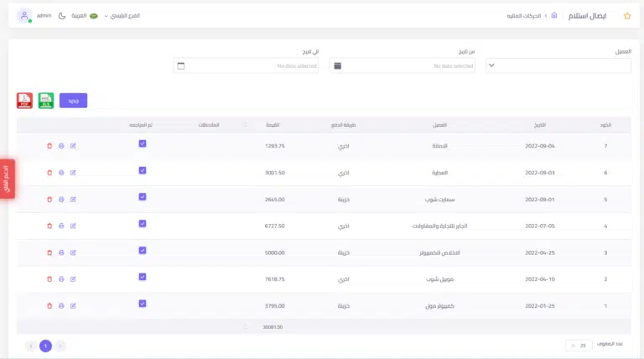Delete the receipt with code 7

point(49,146)
